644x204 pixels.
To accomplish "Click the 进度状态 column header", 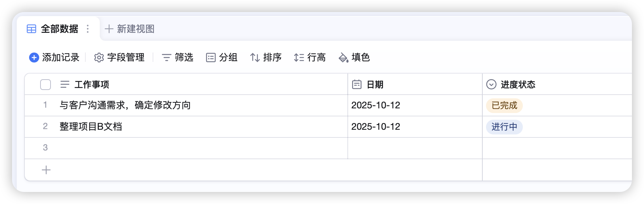I will pyautogui.click(x=518, y=85).
